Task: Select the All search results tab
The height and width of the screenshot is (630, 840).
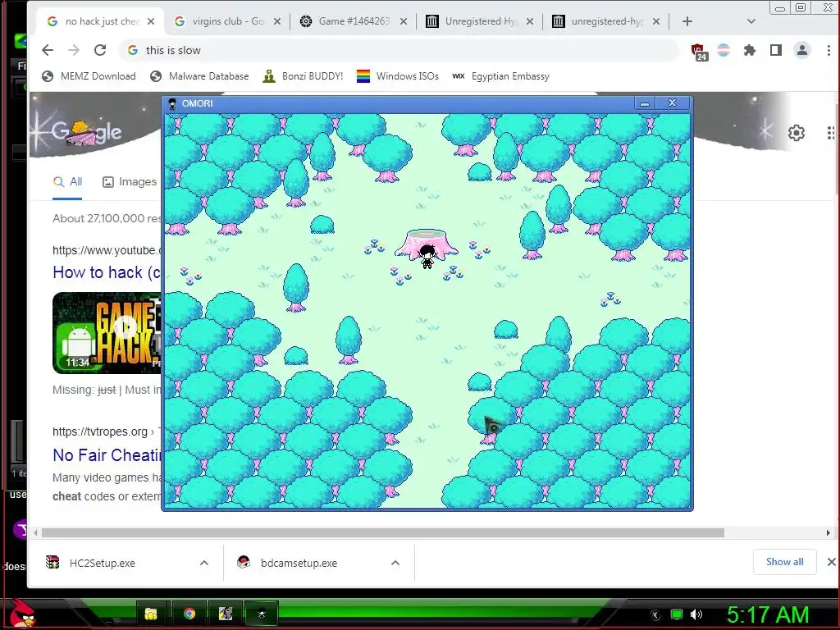Action: (67, 182)
